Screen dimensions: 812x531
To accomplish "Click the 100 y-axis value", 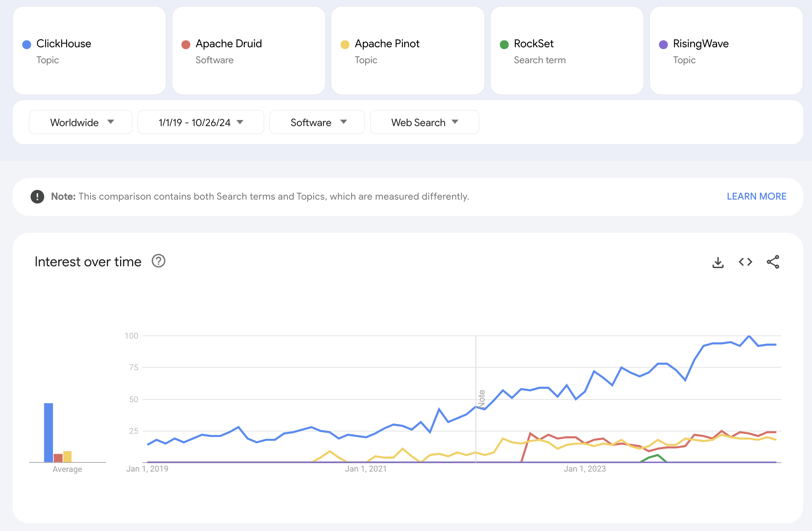I will tap(132, 336).
